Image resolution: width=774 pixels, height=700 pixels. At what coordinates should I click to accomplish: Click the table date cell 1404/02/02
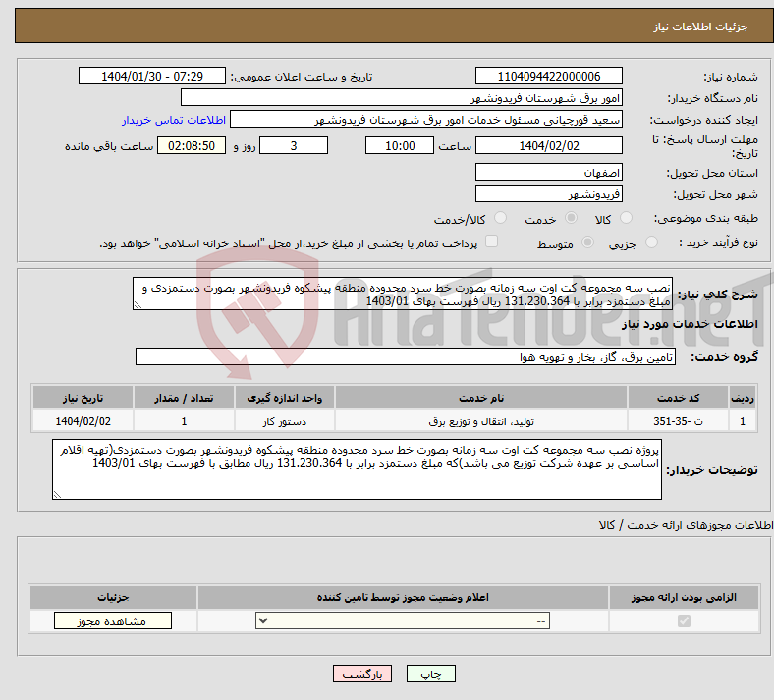[x=83, y=421]
